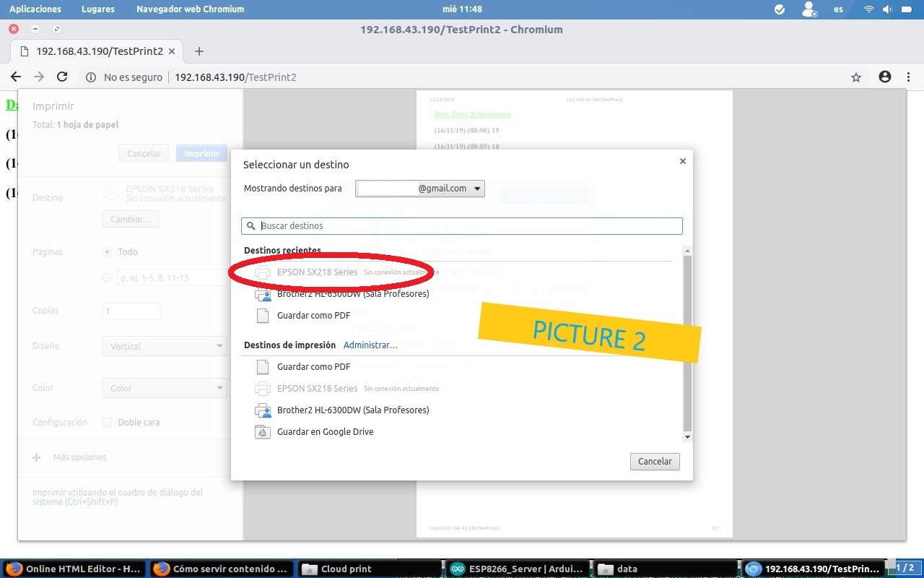Close the 192.168.43.190/TestPrint2 tab
The height and width of the screenshot is (578, 924).
172,51
